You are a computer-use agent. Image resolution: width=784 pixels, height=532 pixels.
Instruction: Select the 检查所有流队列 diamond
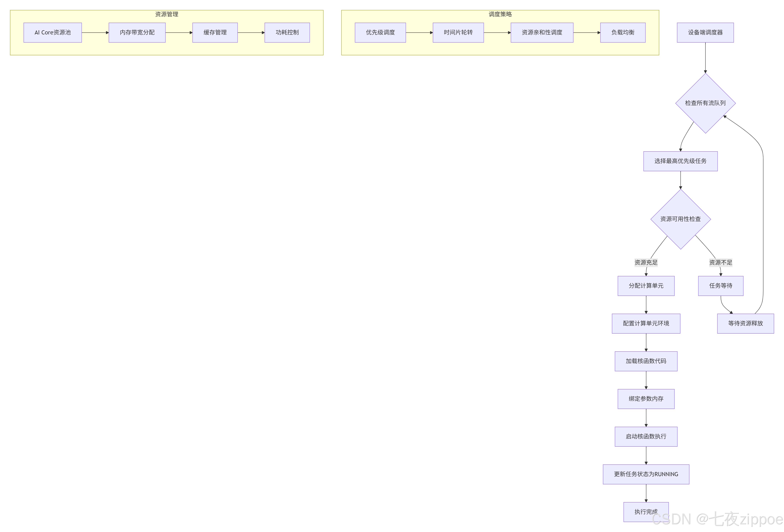tap(705, 103)
